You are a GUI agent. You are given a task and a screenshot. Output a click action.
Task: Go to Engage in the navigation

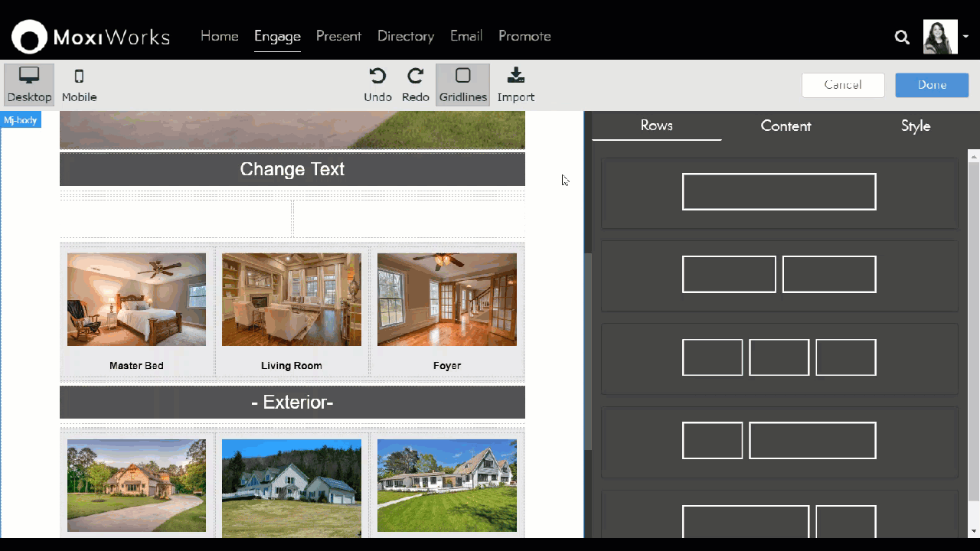tap(277, 36)
